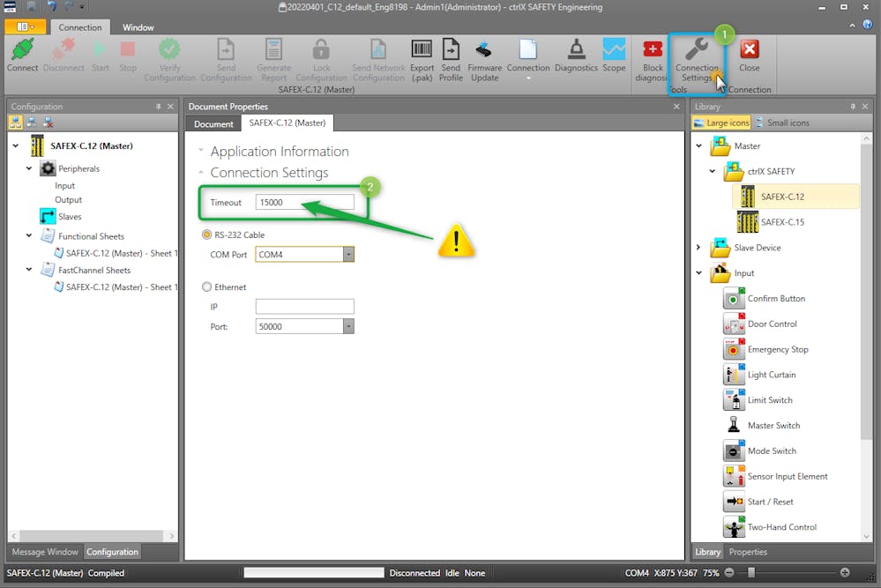Viewport: 881px width, 588px height.
Task: Click the zoom slider handle
Action: pos(751,572)
